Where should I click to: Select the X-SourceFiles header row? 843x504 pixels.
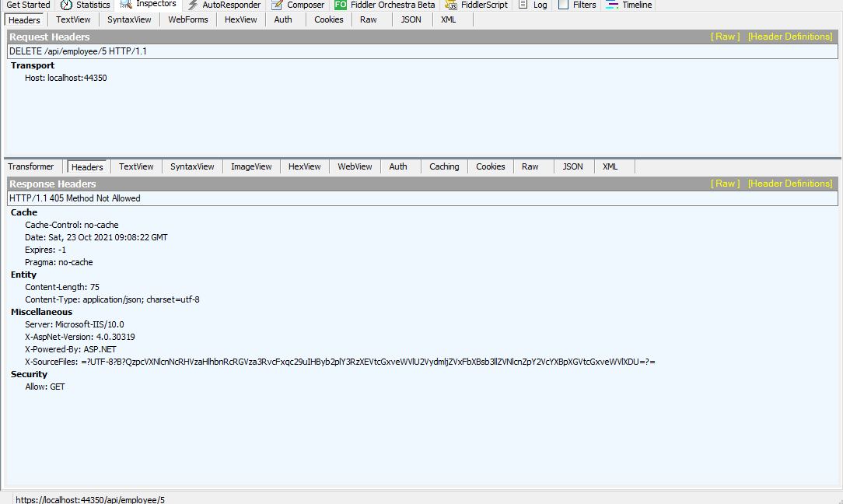click(x=340, y=362)
